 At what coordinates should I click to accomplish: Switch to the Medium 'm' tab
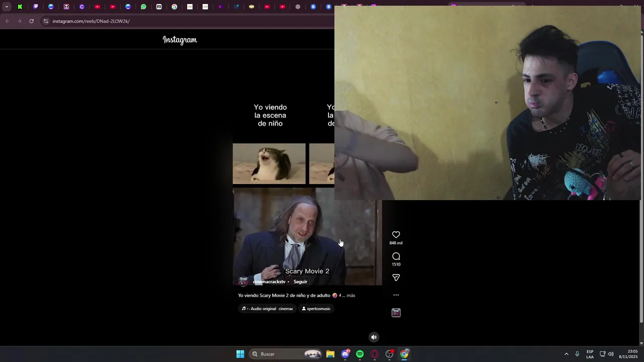click(x=159, y=7)
